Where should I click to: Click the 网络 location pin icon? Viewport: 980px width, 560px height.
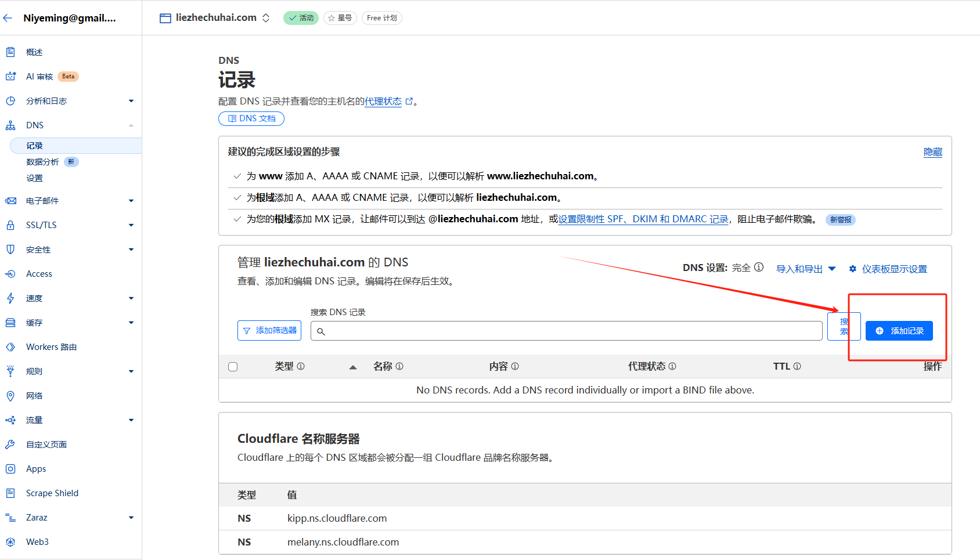coord(10,396)
